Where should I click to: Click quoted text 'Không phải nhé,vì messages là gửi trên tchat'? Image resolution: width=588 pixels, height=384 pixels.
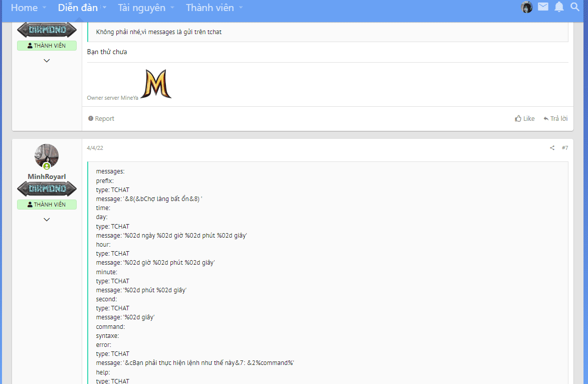(158, 32)
